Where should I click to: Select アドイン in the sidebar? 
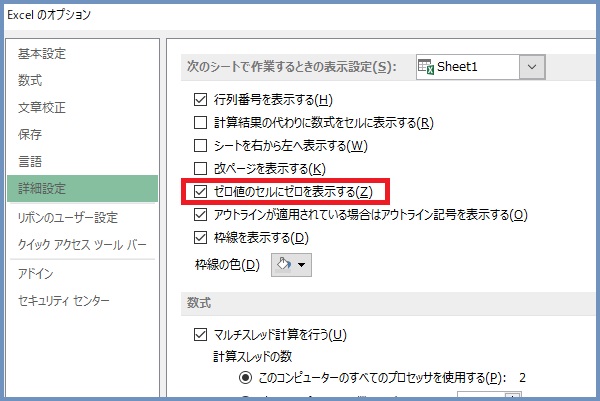[36, 273]
